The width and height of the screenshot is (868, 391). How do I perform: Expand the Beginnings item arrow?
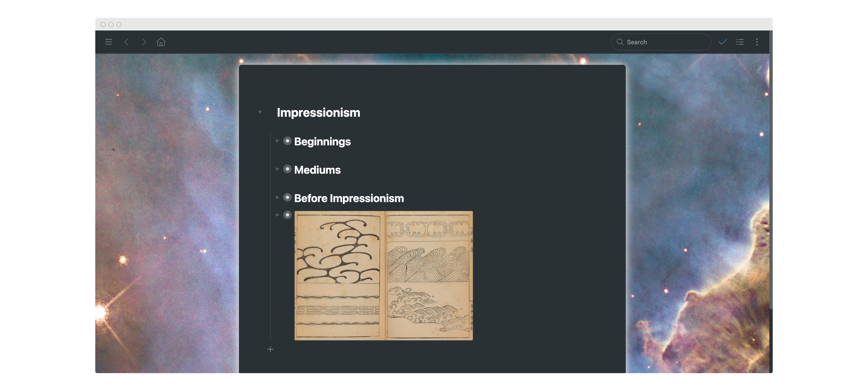[x=277, y=141]
